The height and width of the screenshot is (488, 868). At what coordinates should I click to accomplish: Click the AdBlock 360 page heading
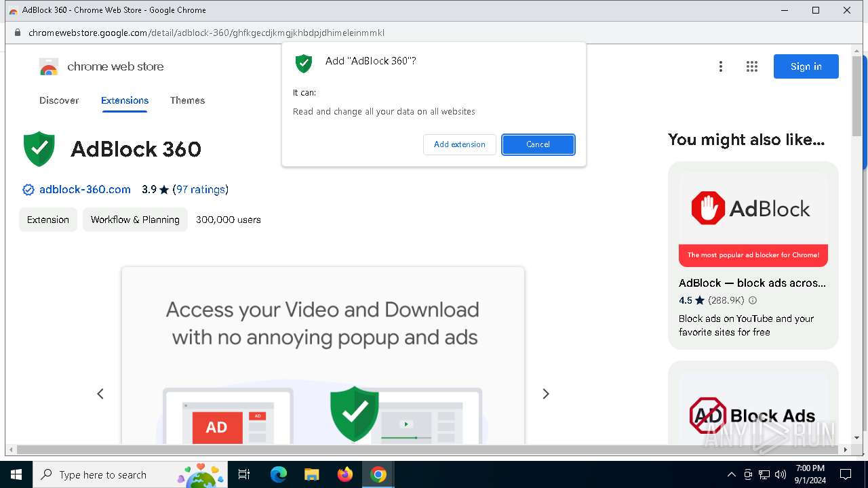[x=136, y=149]
